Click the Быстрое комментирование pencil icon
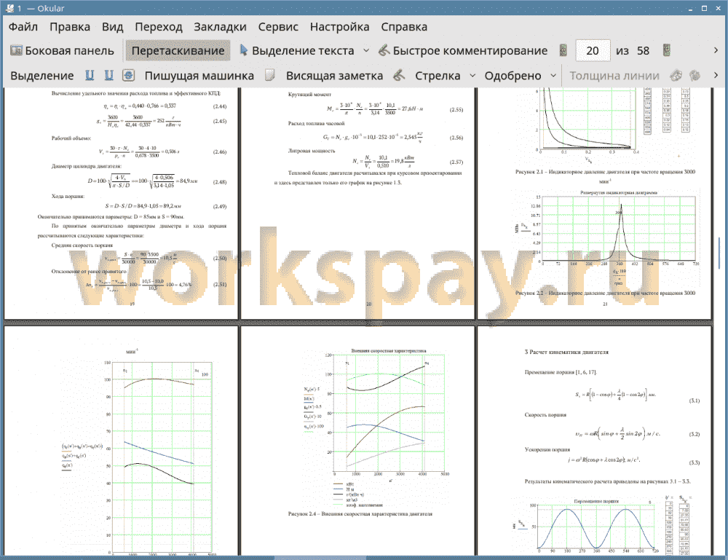Screen dimensions: 728x560 tap(384, 50)
